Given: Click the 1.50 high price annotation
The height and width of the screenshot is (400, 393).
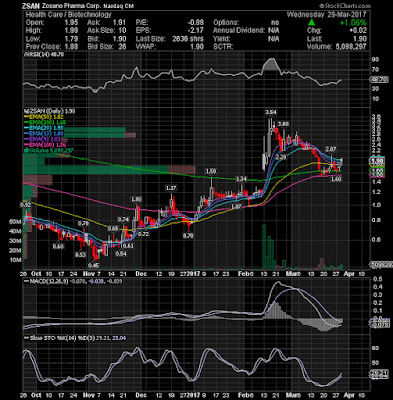Looking at the screenshot, I should click(211, 172).
